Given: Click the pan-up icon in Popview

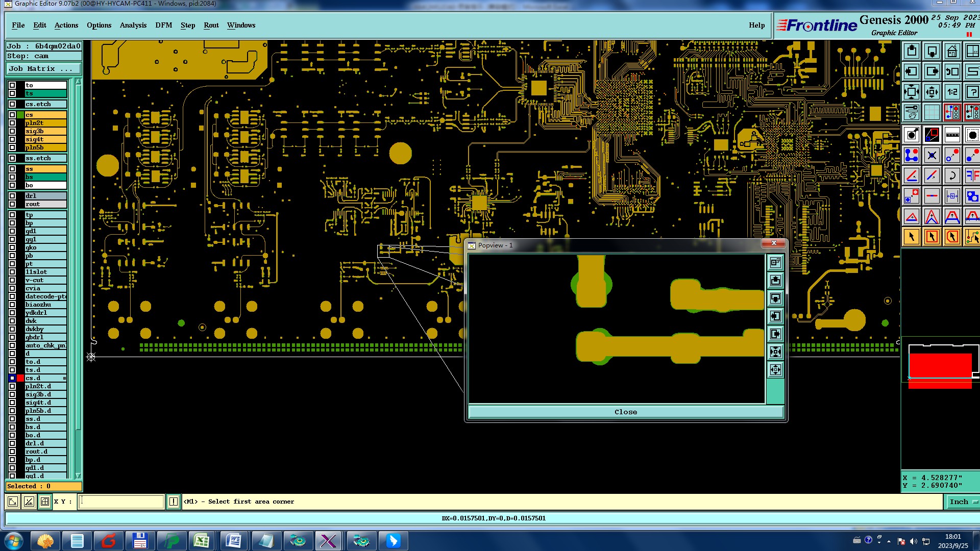Looking at the screenshot, I should pyautogui.click(x=775, y=280).
